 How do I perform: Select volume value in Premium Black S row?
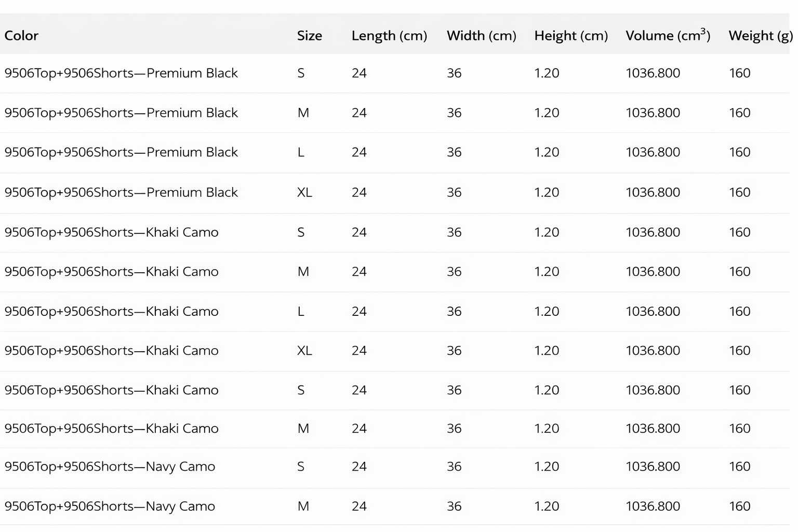pyautogui.click(x=653, y=73)
